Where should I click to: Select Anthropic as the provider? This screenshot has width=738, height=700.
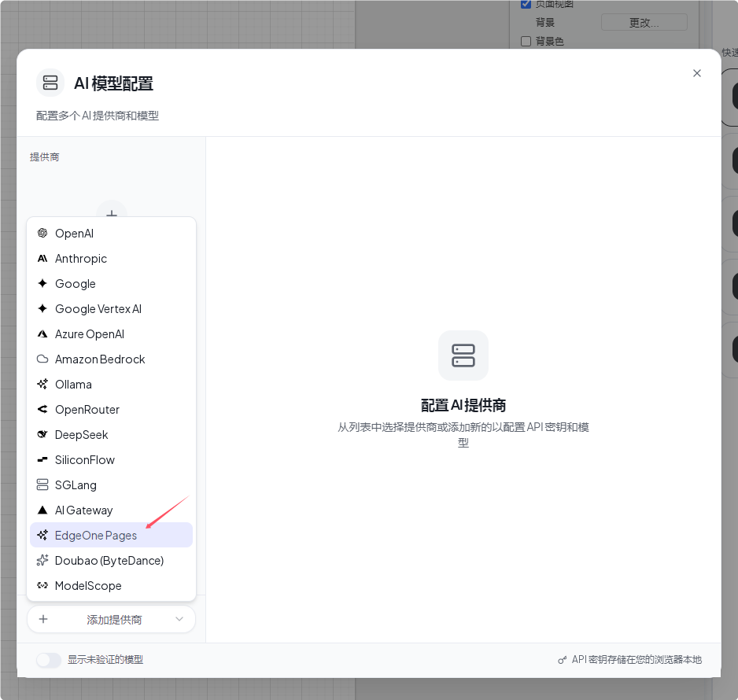tap(112, 258)
